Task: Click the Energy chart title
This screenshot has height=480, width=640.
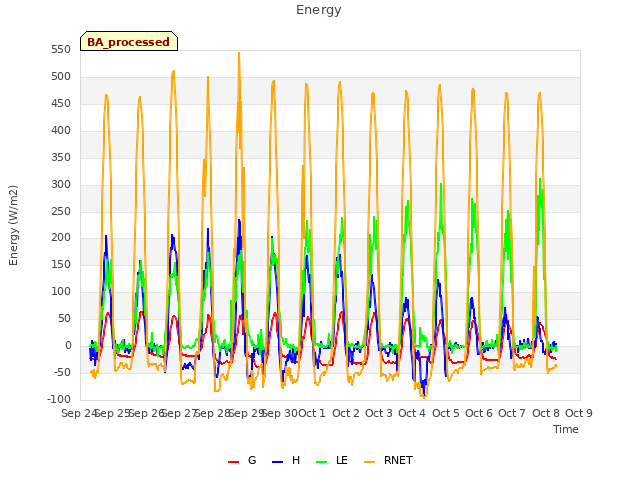Action: (318, 10)
